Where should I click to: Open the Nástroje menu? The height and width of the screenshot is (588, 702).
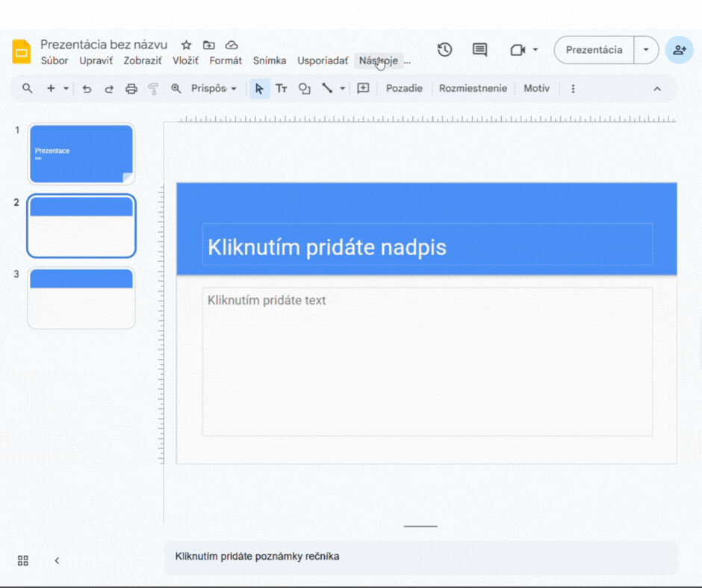point(379,61)
